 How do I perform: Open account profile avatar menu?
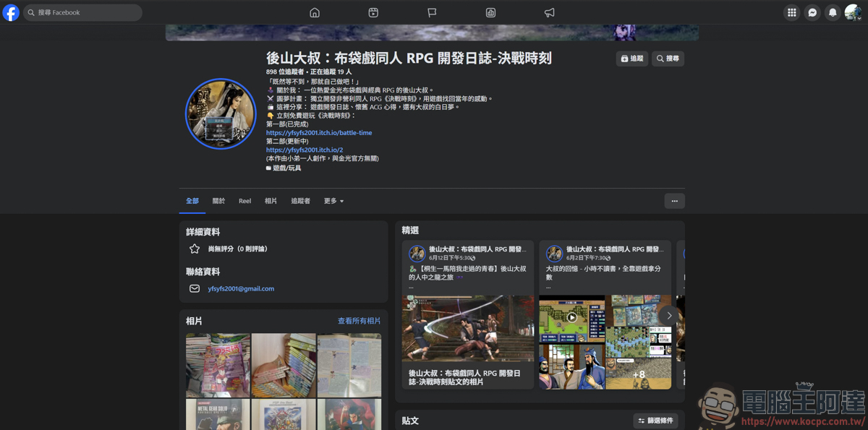[x=853, y=12]
